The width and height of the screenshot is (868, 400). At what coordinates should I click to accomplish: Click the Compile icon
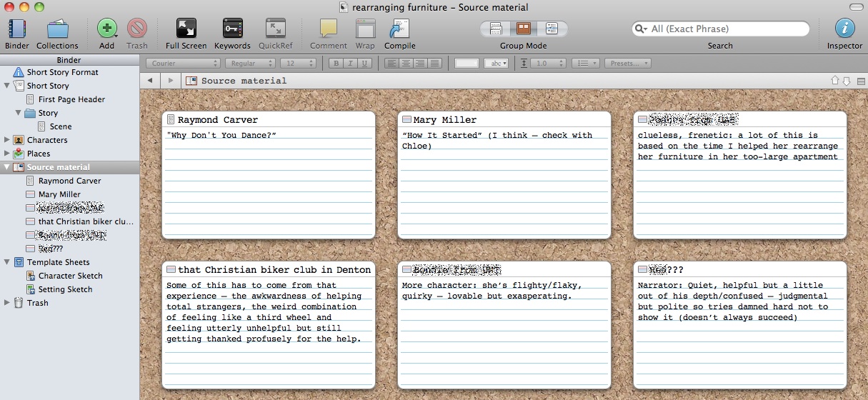click(399, 29)
